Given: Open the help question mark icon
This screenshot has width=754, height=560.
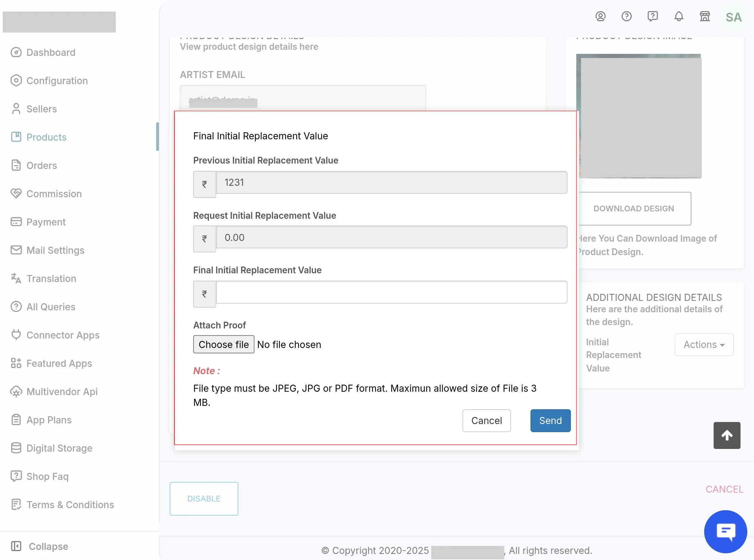Looking at the screenshot, I should pos(626,16).
